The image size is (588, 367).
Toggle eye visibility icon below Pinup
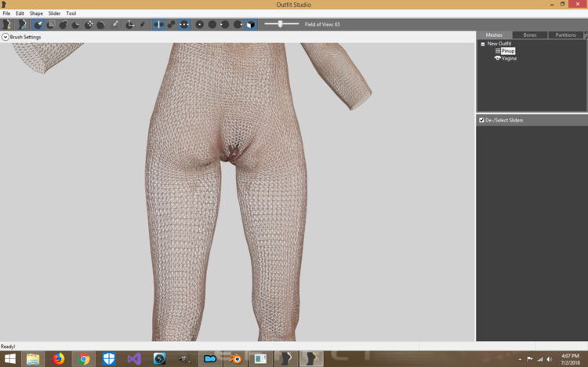[498, 58]
